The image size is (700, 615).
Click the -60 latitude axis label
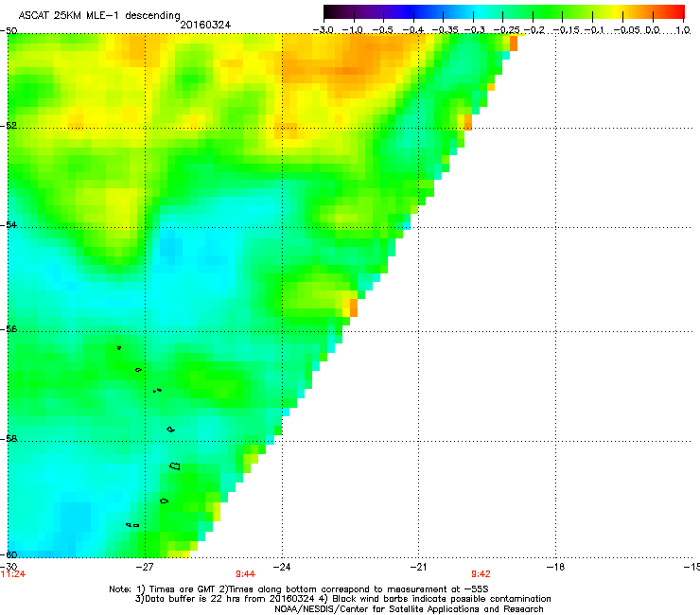click(9, 554)
